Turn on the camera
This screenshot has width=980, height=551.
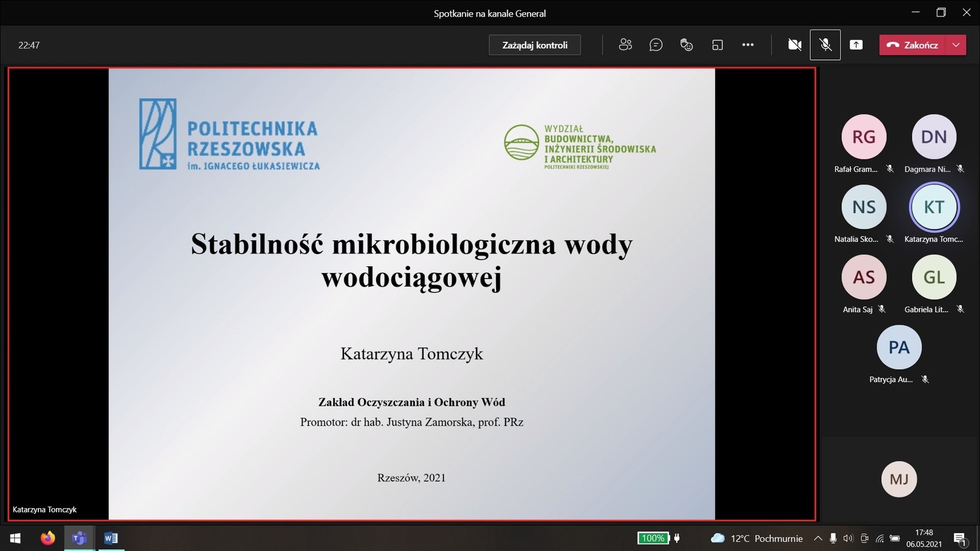(x=794, y=45)
